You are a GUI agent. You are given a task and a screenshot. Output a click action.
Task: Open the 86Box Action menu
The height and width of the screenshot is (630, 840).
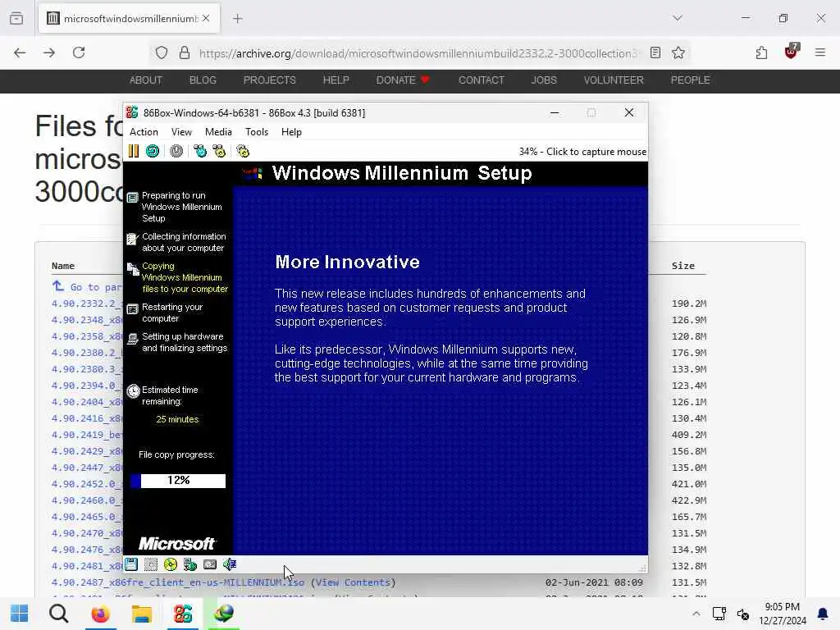(144, 132)
